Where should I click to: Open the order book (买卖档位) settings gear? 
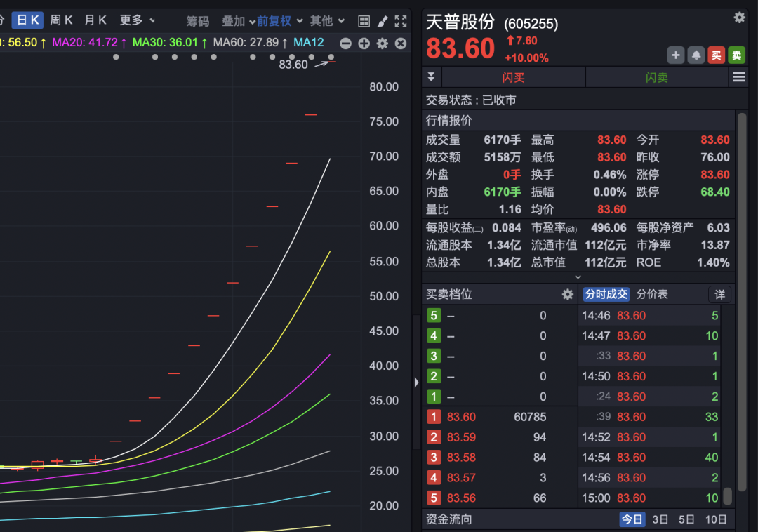pos(567,295)
